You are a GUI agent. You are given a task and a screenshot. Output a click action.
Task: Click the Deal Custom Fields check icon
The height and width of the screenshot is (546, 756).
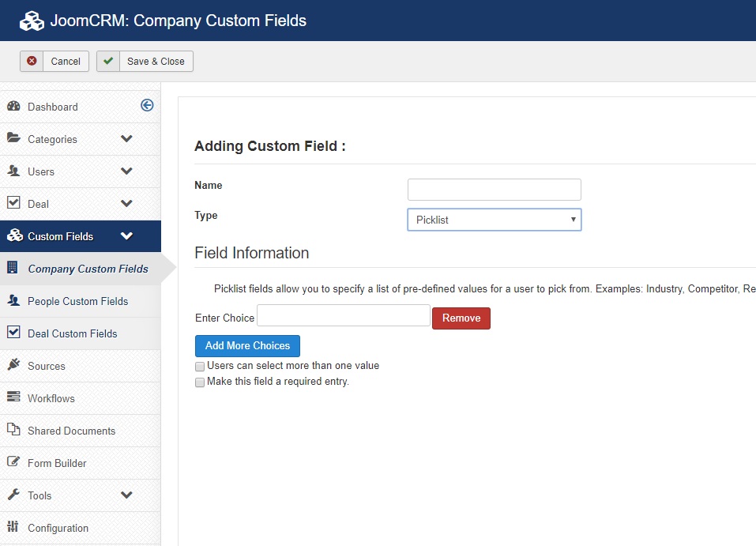[x=14, y=333]
